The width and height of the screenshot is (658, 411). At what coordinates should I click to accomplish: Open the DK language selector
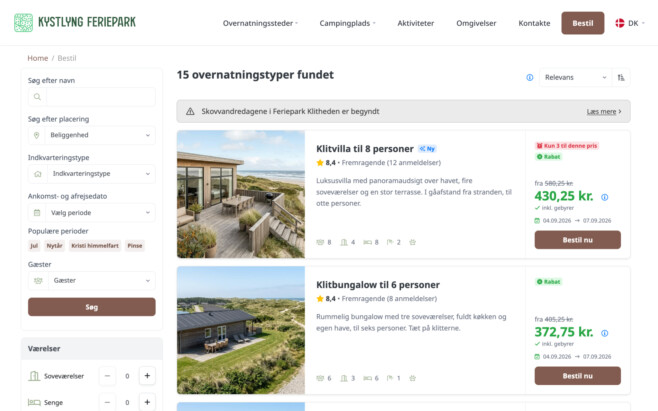point(630,23)
